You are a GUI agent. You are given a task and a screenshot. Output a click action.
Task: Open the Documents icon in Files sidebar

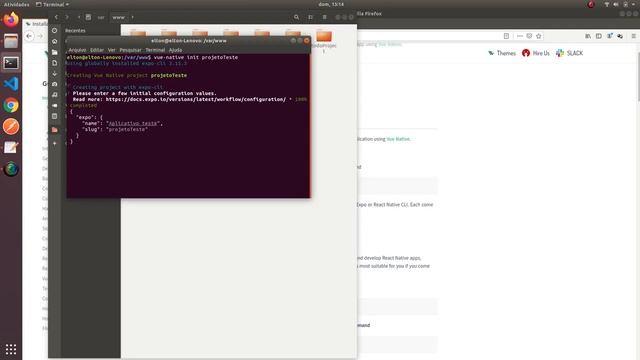[x=55, y=63]
